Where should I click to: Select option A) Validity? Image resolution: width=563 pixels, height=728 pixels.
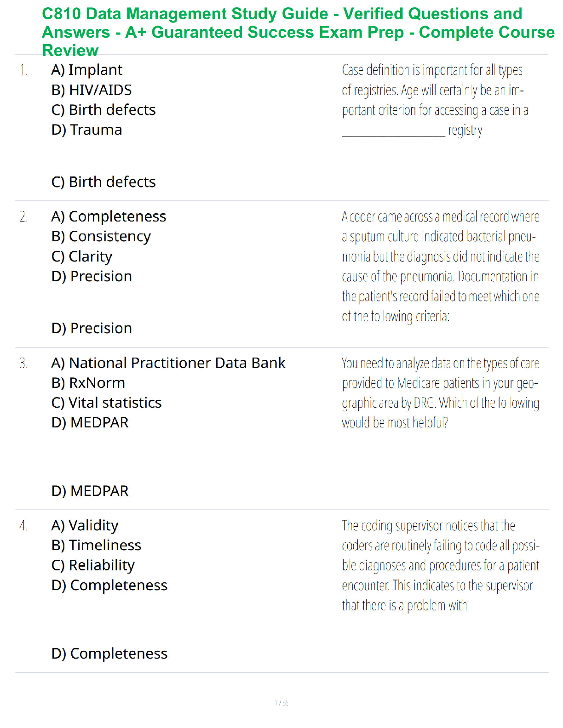coord(85,525)
